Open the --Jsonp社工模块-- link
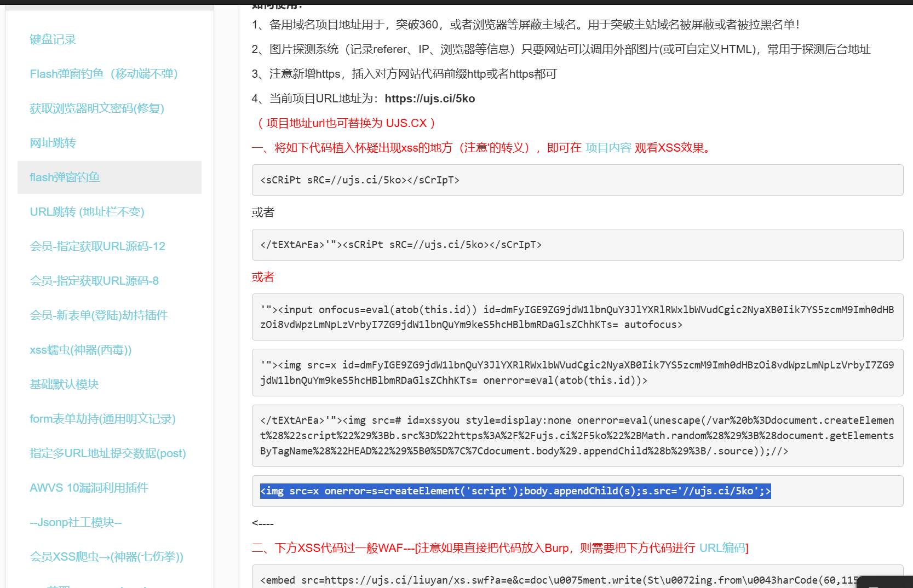 (x=76, y=522)
